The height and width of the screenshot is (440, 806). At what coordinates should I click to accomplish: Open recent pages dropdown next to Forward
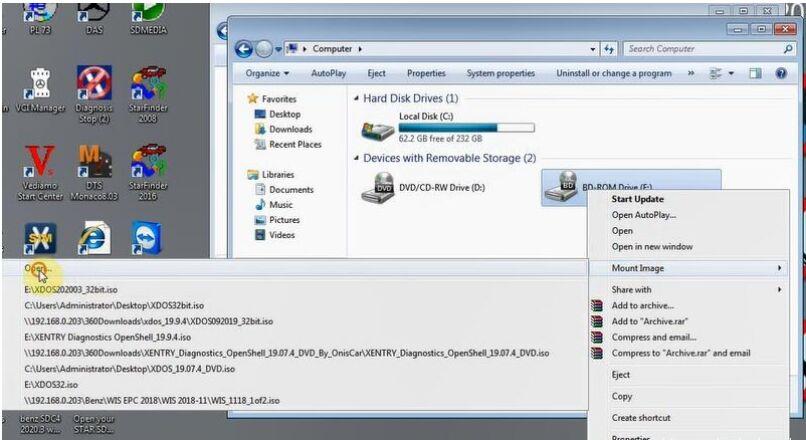(278, 49)
